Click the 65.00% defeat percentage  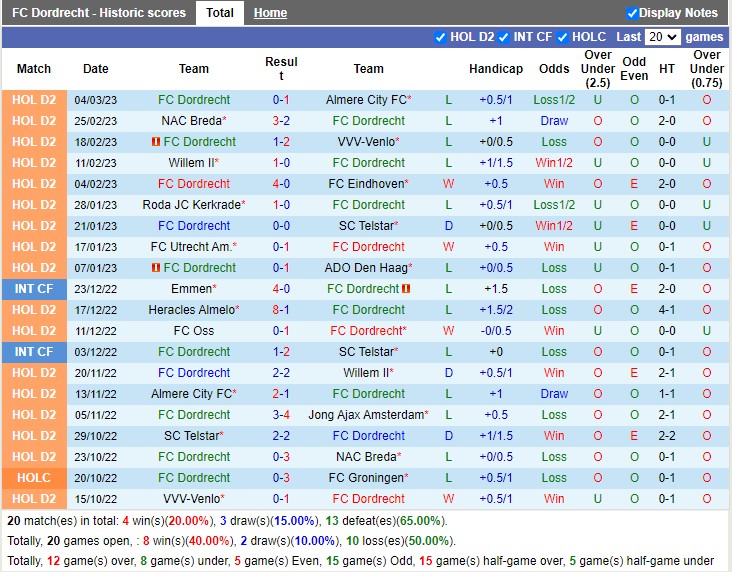coord(422,521)
